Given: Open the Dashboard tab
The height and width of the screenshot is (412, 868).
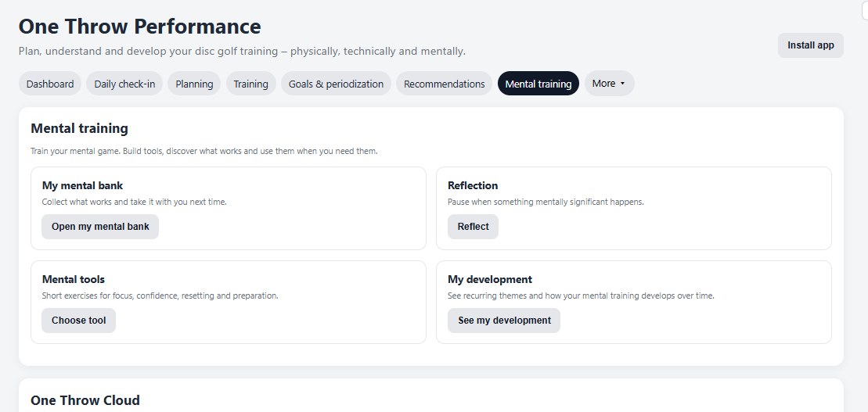Looking at the screenshot, I should pyautogui.click(x=50, y=84).
